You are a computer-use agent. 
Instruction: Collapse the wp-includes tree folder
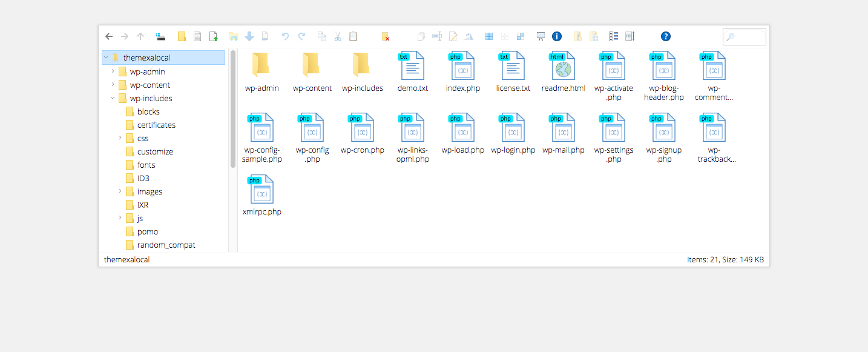113,98
